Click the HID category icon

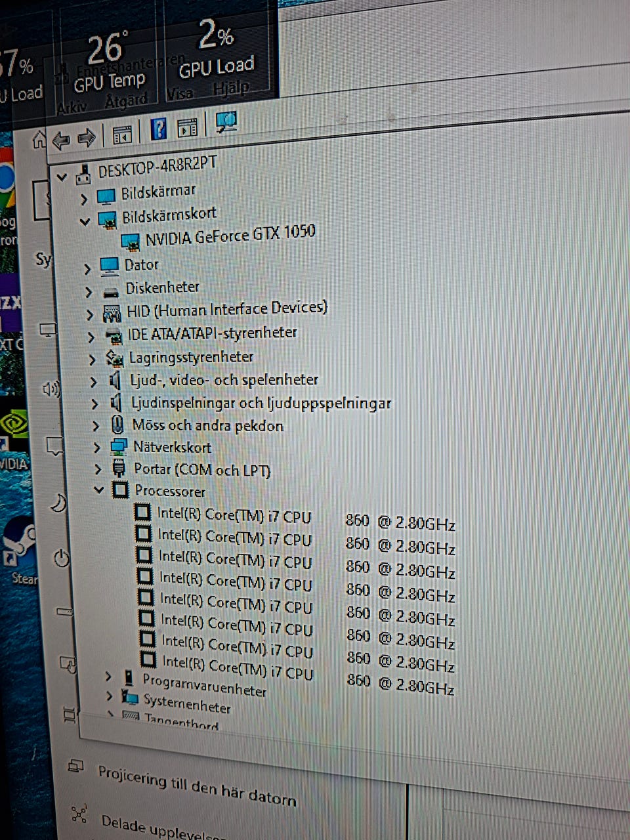pyautogui.click(x=112, y=313)
